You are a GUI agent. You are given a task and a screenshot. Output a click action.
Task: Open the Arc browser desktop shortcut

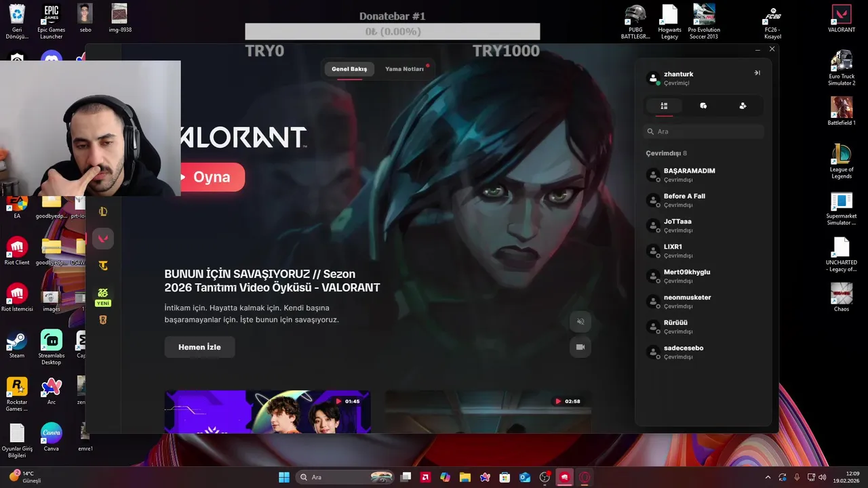51,390
